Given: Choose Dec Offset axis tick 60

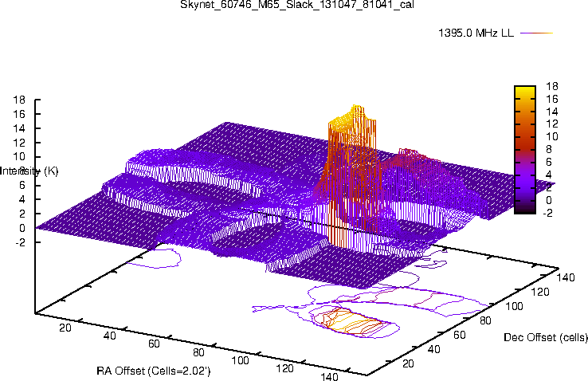Looking at the screenshot, I should pyautogui.click(x=460, y=335).
